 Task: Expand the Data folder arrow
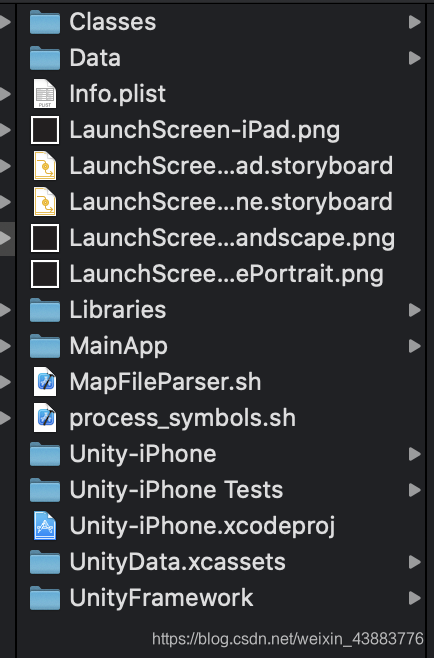[415, 58]
